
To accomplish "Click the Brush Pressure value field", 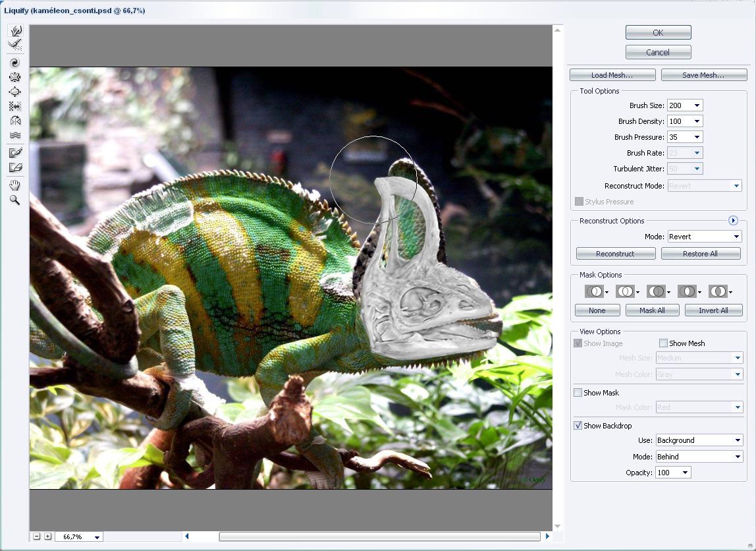I will point(678,137).
